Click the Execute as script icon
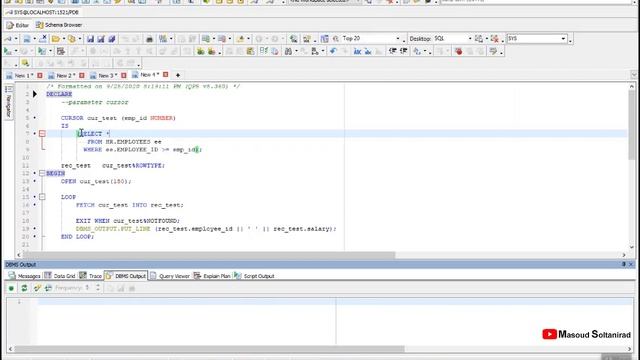Image resolution: width=640 pixels, height=360 pixels. point(42,51)
